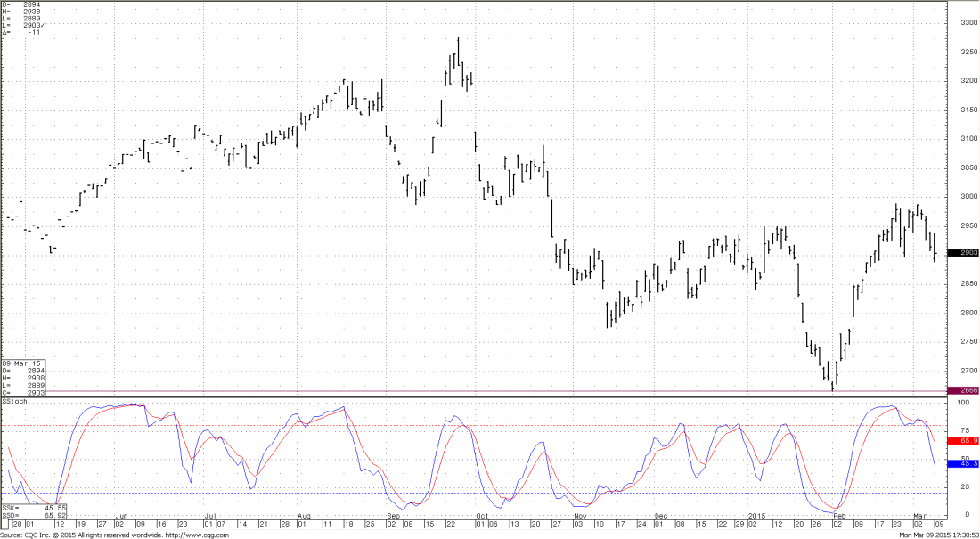Image resolution: width=980 pixels, height=539 pixels.
Task: Click the 25 level on stochastic scale
Action: click(962, 487)
